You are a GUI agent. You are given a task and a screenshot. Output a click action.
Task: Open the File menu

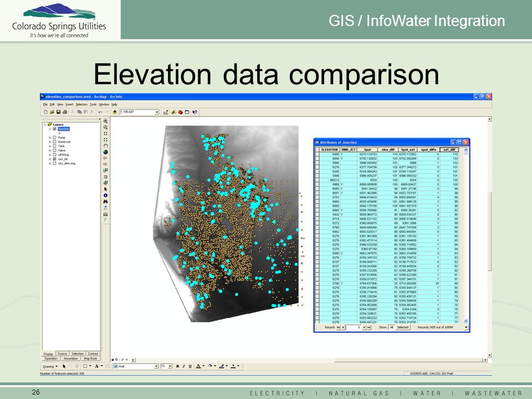[x=45, y=105]
